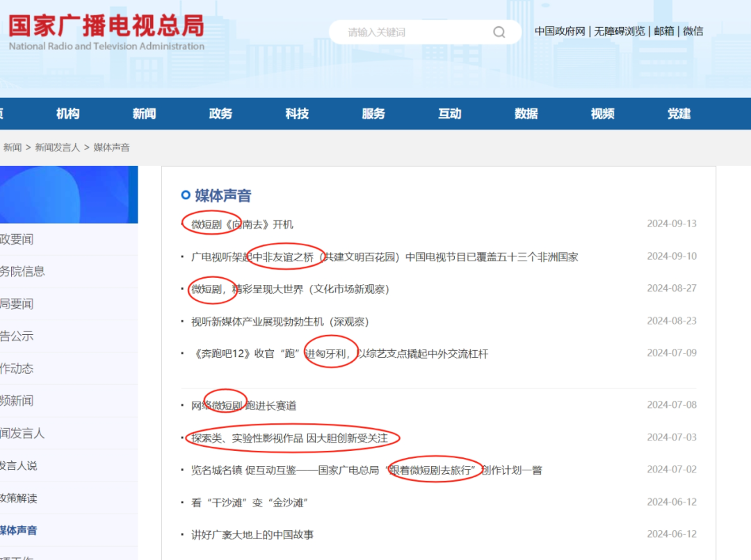Open article 看“干沙滩”变“金沙滩”

pos(249,502)
